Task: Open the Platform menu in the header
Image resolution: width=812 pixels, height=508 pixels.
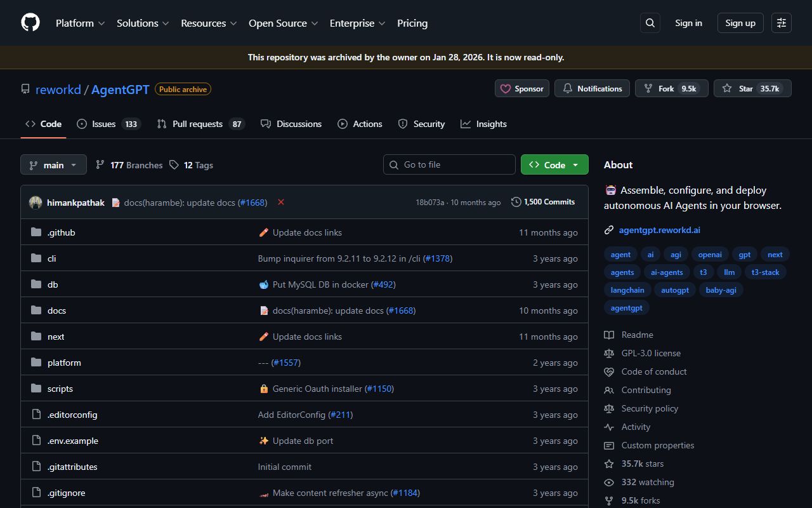Action: (x=79, y=23)
